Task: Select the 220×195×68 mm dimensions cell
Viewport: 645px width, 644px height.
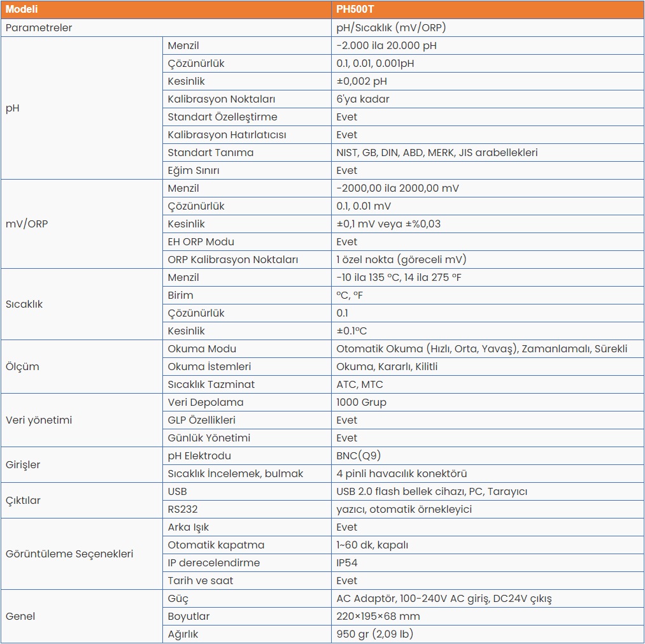Action: (488, 616)
